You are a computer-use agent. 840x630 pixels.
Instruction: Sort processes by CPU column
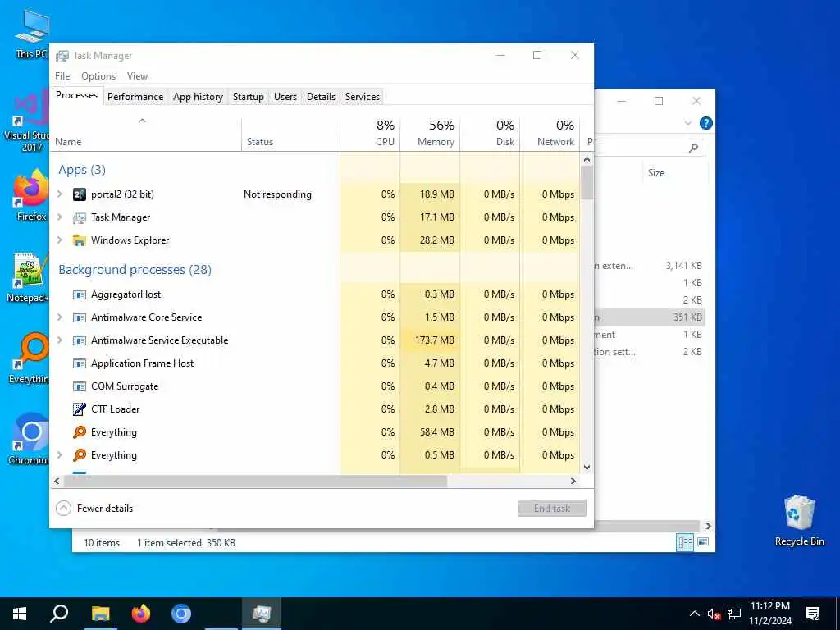pos(370,134)
